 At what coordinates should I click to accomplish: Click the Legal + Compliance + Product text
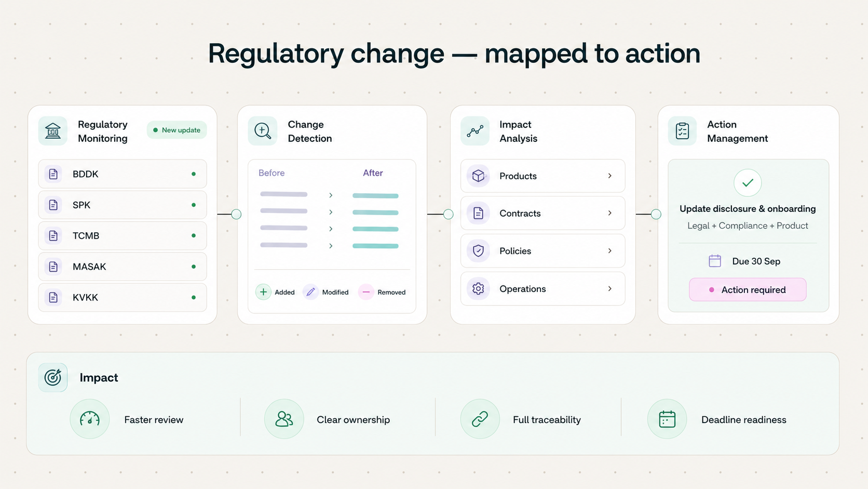point(748,226)
